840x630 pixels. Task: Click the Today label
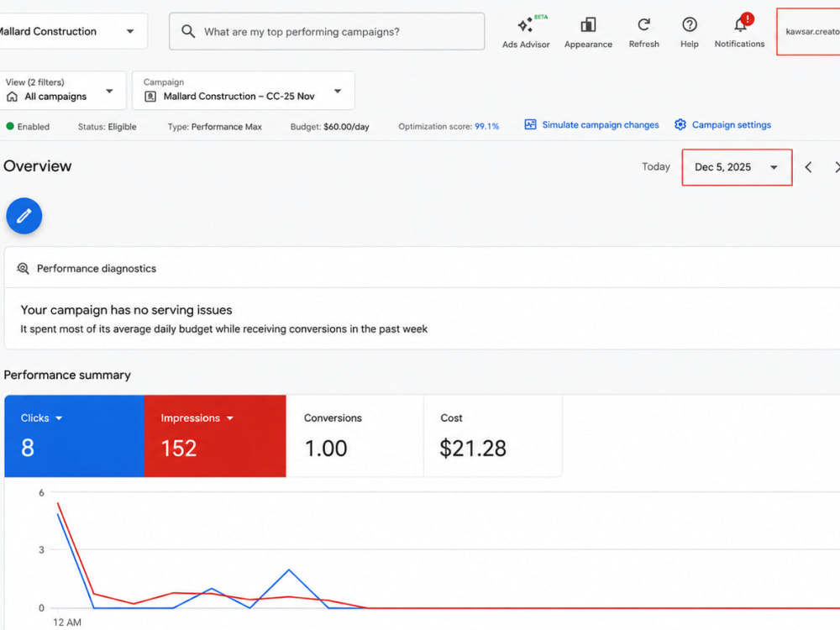click(x=656, y=166)
